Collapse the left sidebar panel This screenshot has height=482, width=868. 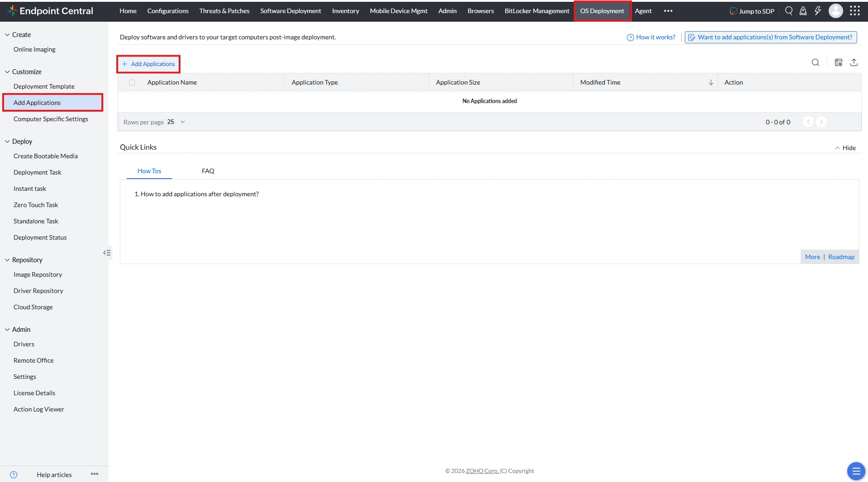(x=107, y=253)
